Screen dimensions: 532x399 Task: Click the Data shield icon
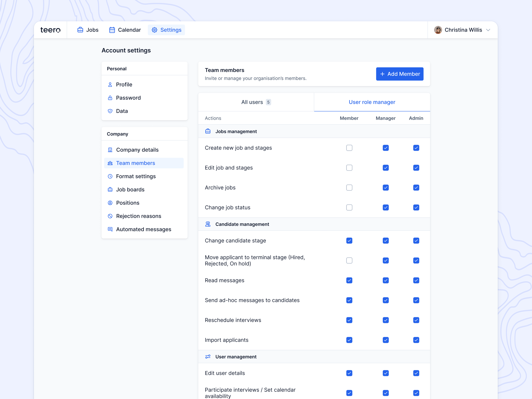pyautogui.click(x=110, y=111)
